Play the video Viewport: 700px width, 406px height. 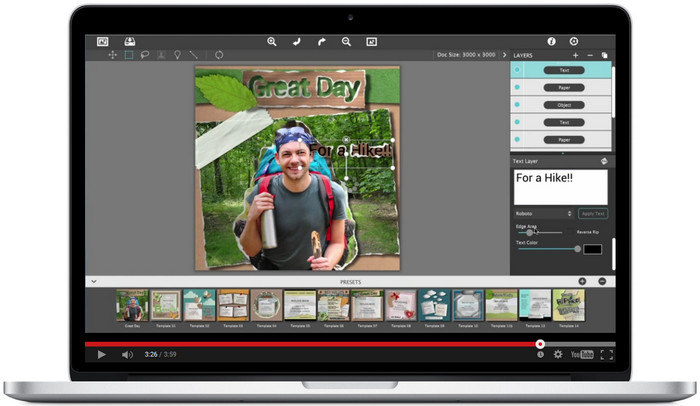pos(101,354)
